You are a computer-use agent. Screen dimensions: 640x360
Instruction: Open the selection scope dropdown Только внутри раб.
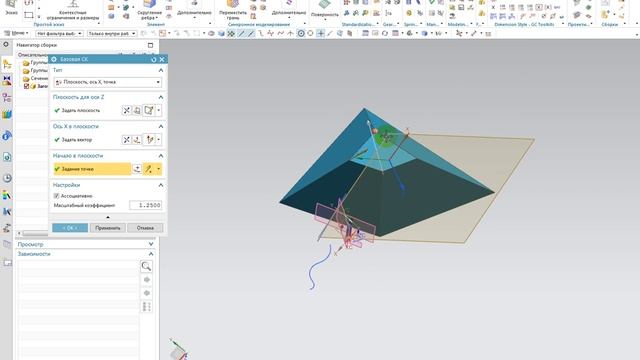tap(112, 33)
